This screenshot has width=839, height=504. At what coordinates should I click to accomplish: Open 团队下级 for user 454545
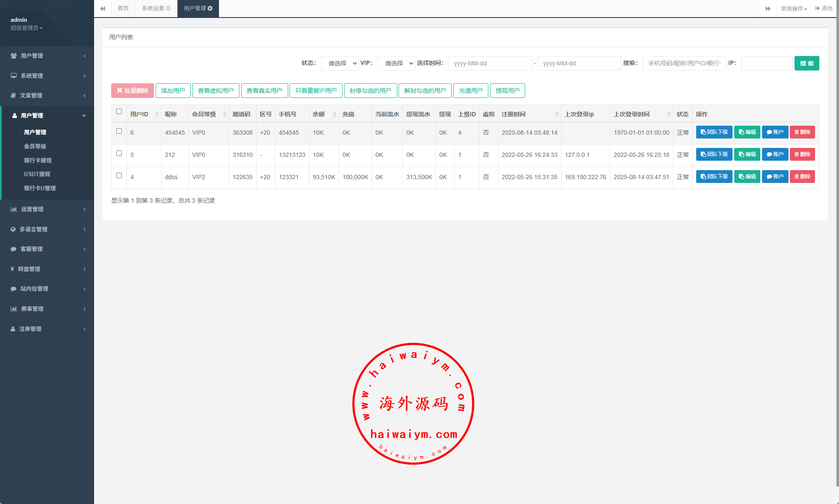[714, 132]
